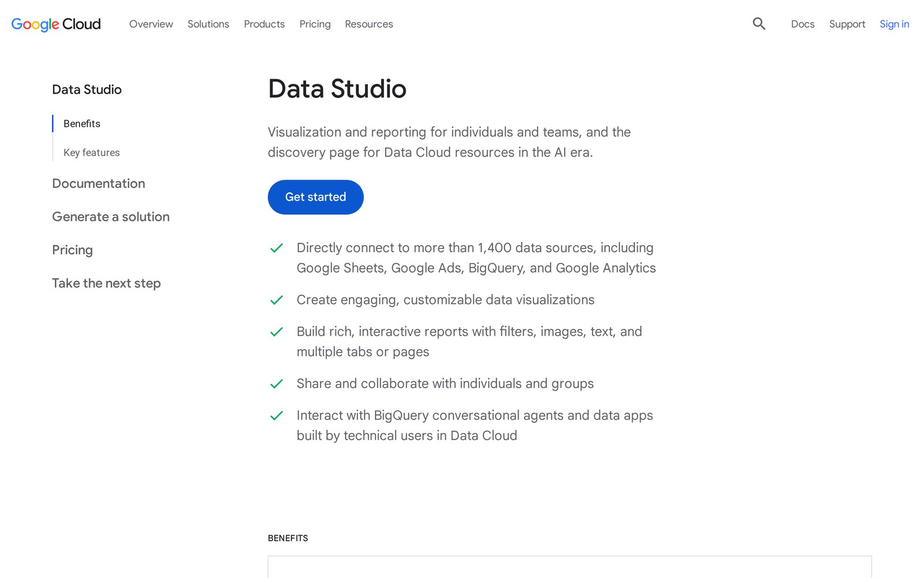Select Data Studio sidebar heading
924x578 pixels.
coord(87,90)
